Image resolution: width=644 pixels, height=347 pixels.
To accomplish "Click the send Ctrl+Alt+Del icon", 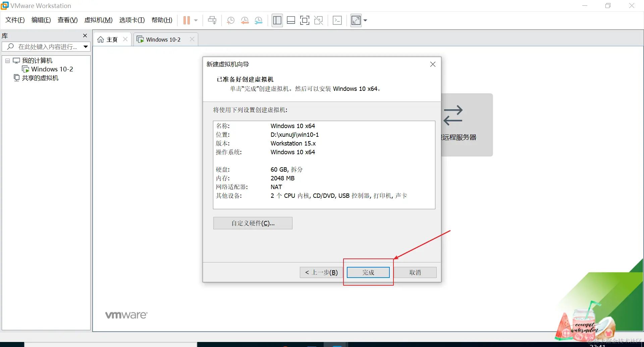I will click(x=212, y=20).
